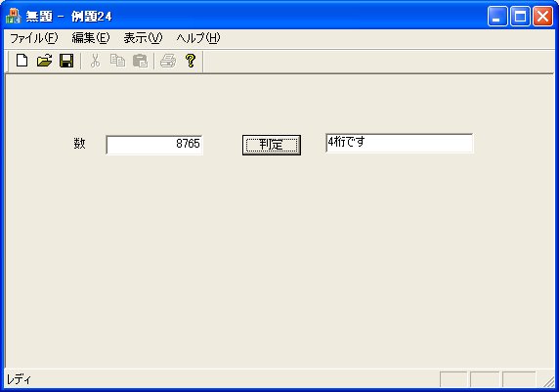Screen dimensions: 559x392
Task: Click the number input field showing 8765
Action: [x=154, y=145]
